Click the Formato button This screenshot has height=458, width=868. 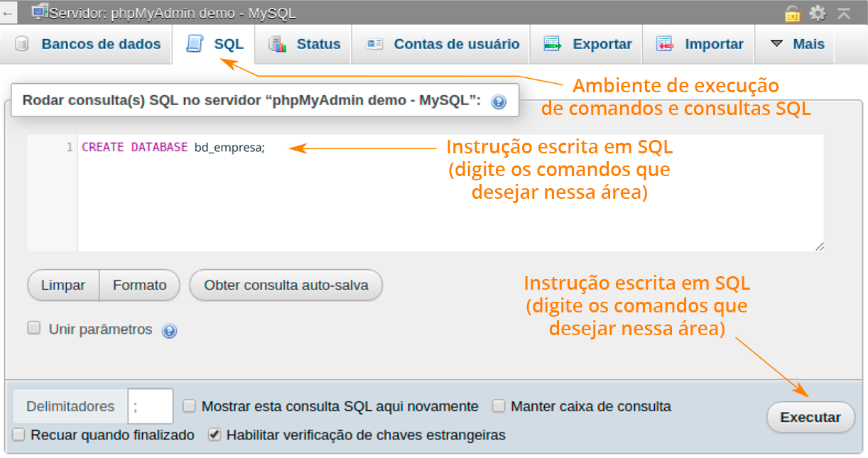pos(140,285)
